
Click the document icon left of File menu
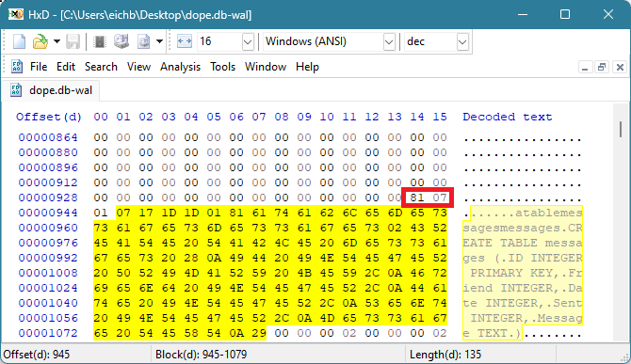[17, 67]
